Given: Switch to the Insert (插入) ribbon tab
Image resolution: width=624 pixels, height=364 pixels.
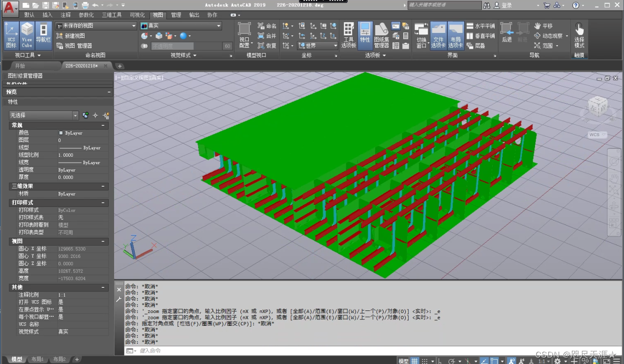Looking at the screenshot, I should pos(47,15).
